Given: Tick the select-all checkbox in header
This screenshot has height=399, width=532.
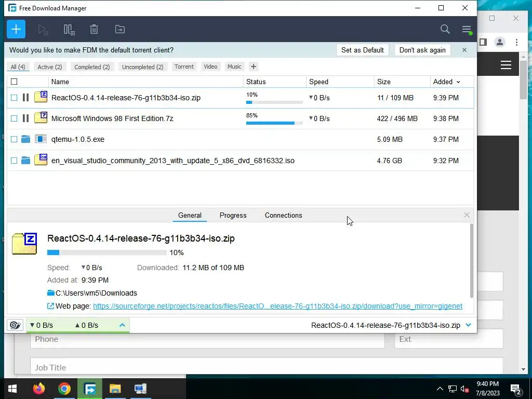Looking at the screenshot, I should coord(14,82).
